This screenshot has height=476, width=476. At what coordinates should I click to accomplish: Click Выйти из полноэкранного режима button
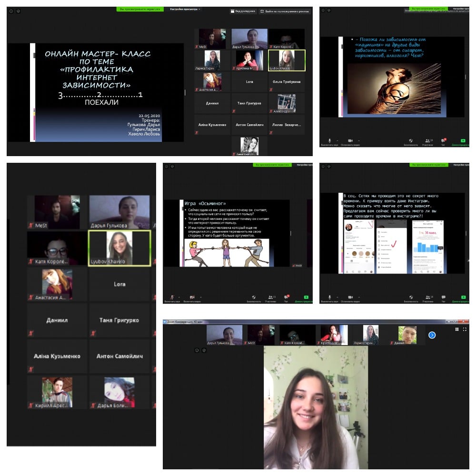point(285,11)
